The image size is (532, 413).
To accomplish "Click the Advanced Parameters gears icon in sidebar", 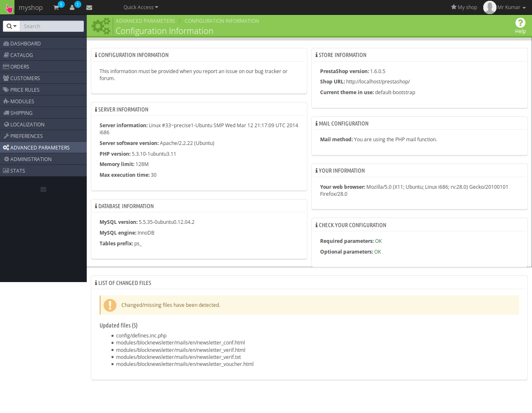I will click(6, 147).
